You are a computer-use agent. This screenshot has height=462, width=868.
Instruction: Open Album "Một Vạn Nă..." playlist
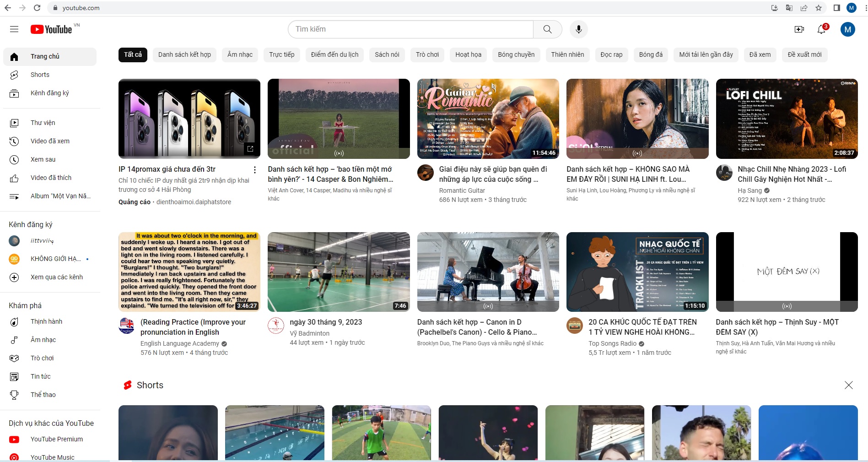coord(50,196)
